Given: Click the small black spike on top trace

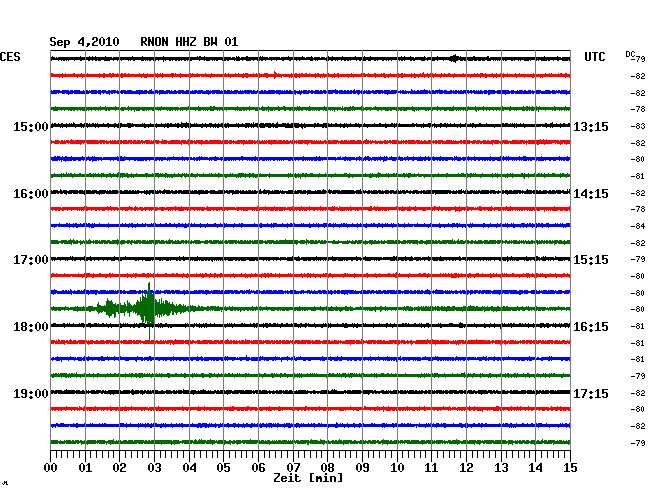Looking at the screenshot, I should [x=454, y=58].
